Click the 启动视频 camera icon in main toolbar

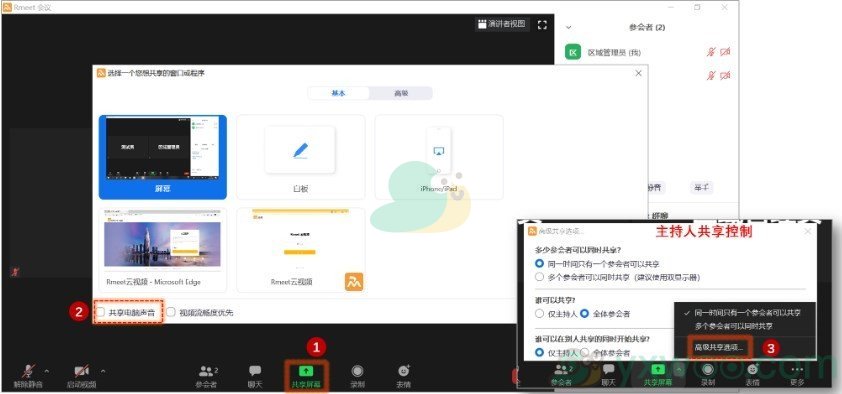click(82, 371)
